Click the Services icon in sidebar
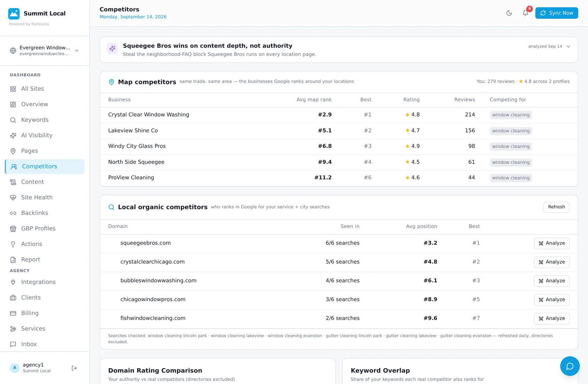The height and width of the screenshot is (384, 588). (13, 329)
